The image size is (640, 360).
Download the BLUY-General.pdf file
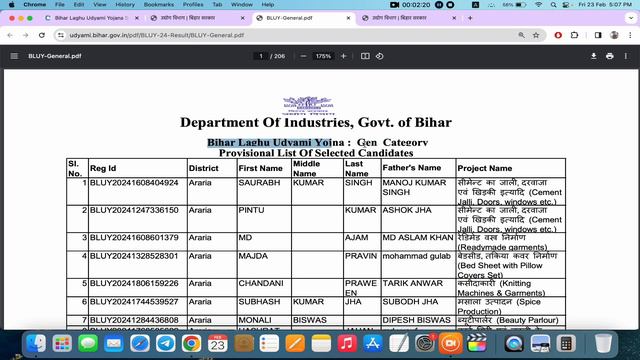(593, 56)
